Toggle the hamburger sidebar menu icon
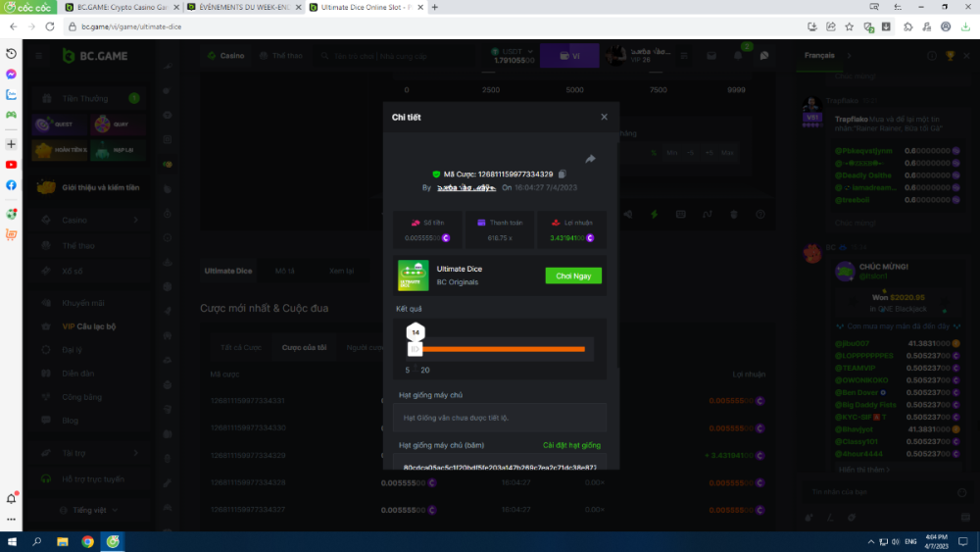This screenshot has height=552, width=980. (x=39, y=56)
